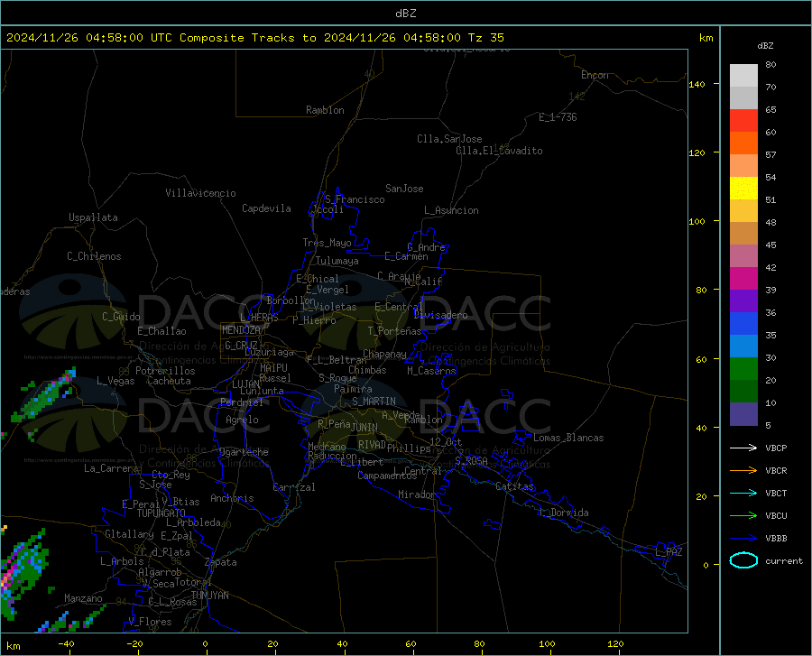This screenshot has width=812, height=656.
Task: Click the Divisadero map label
Action: (x=440, y=315)
